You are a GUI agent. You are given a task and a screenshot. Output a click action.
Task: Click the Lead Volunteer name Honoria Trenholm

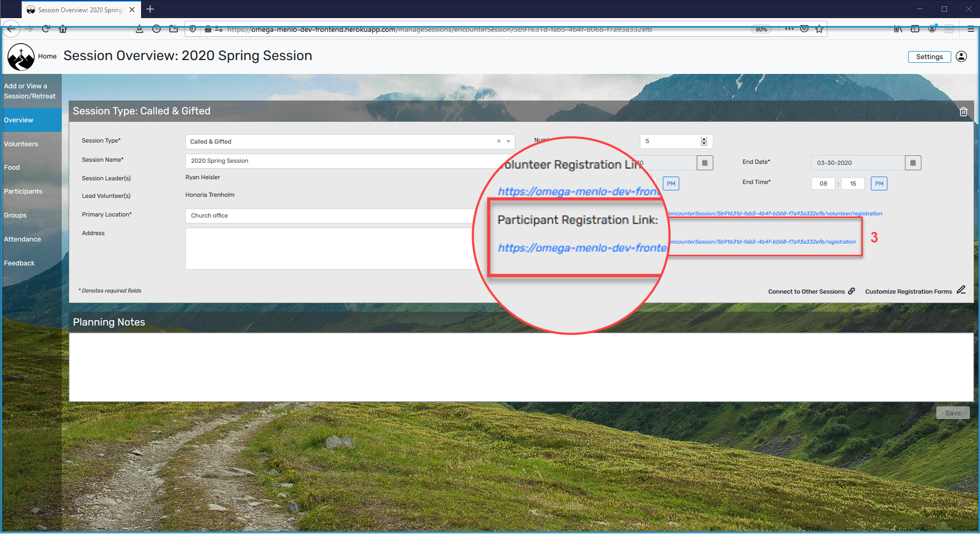pos(210,195)
